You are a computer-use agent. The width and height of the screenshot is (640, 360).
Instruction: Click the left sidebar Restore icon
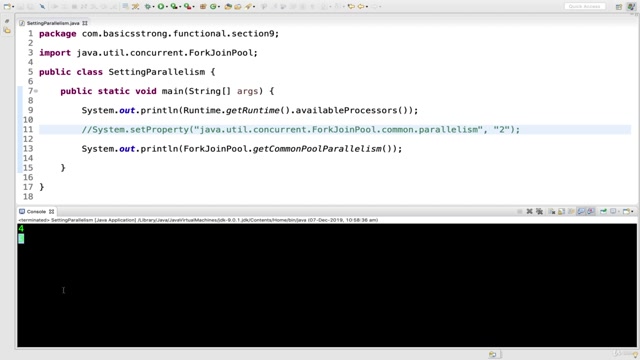(x=7, y=21)
